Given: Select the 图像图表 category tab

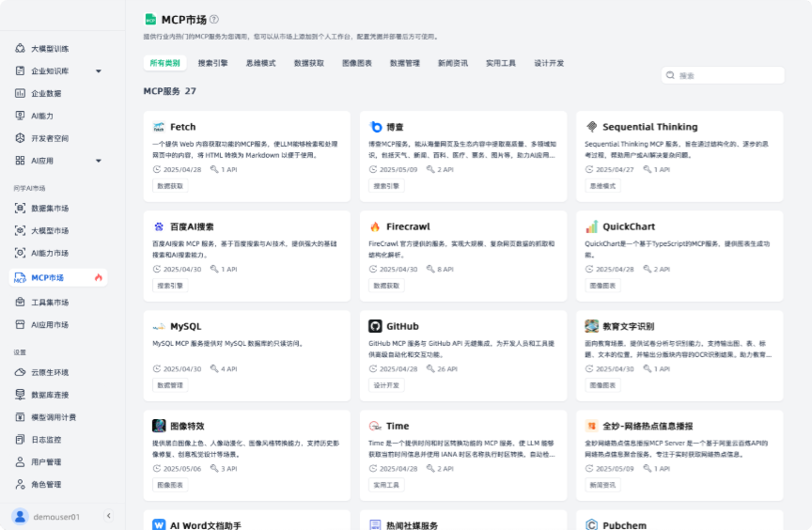Looking at the screenshot, I should pos(356,63).
